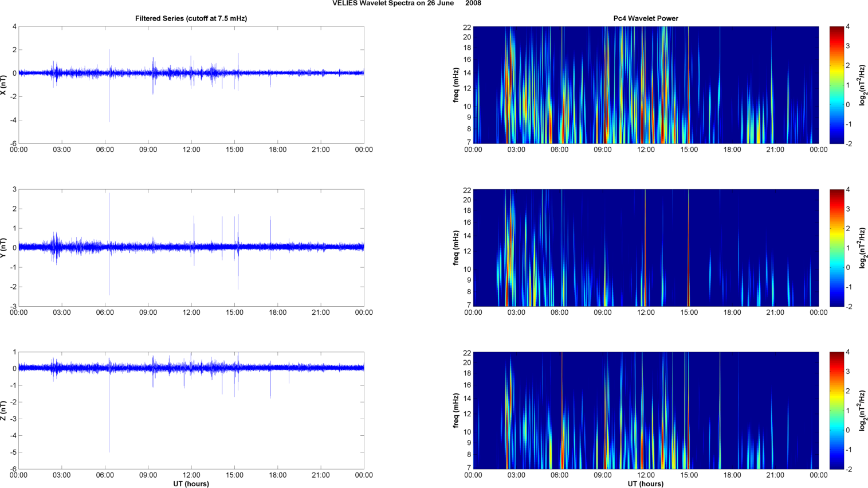Click the Y (nT) axis label
The width and height of the screenshot is (868, 488).
(4, 248)
